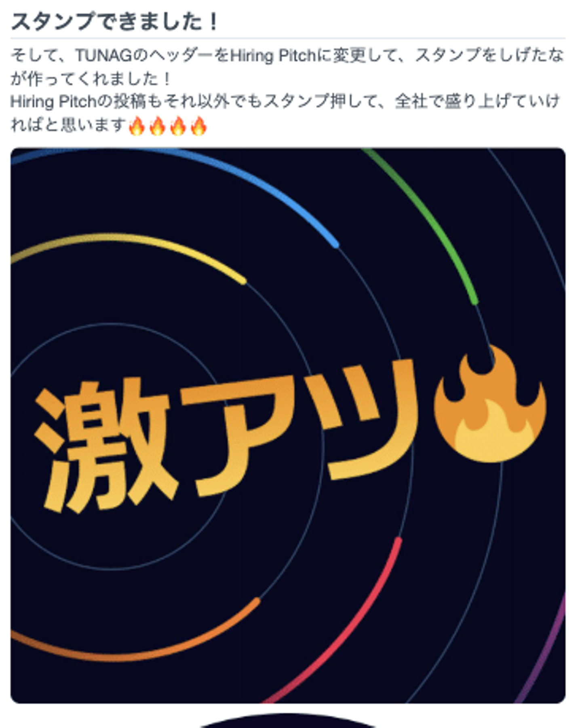Screen dimensions: 582x728
Task: Click the last fire emoji ending the post
Action: coord(198,126)
